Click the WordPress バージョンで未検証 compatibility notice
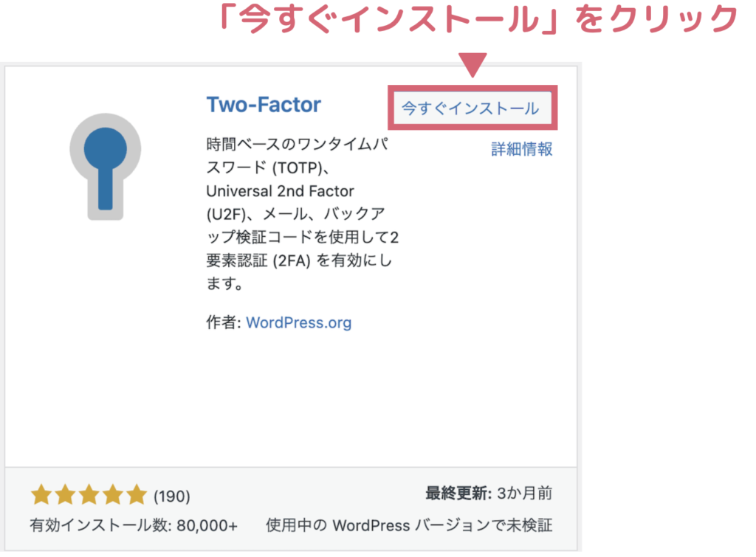Screen dimensions: 756x557 pos(443,525)
